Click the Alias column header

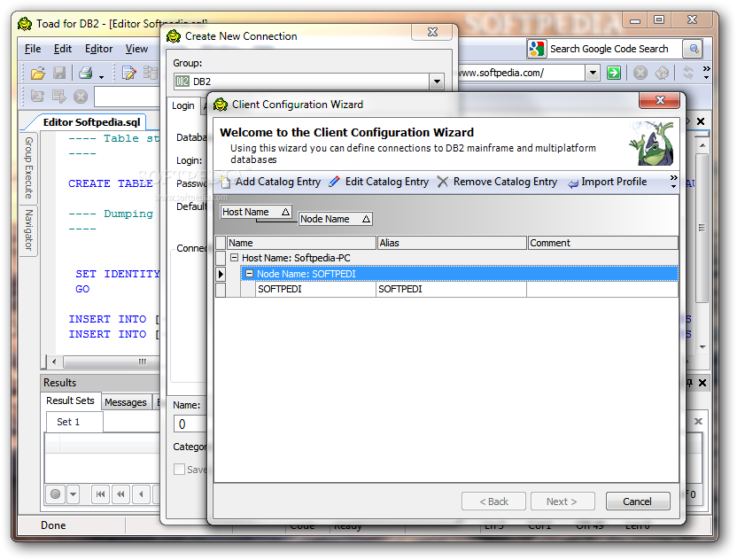[x=452, y=243]
